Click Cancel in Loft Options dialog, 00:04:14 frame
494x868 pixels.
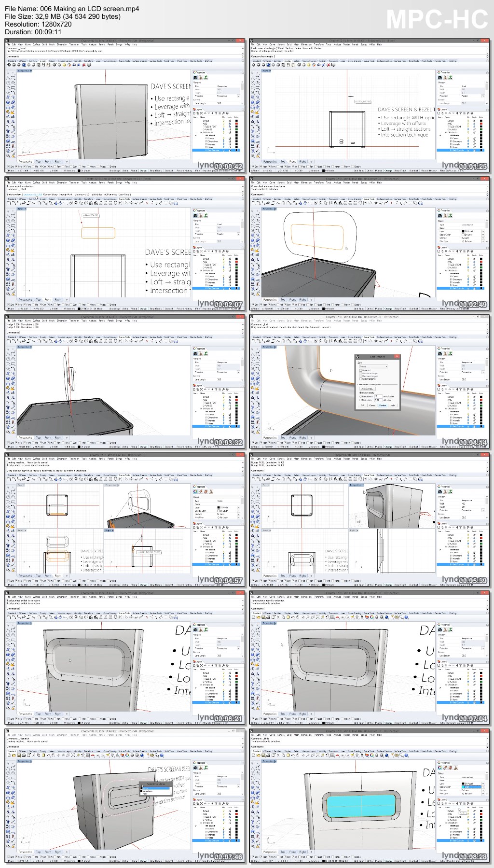click(x=372, y=406)
